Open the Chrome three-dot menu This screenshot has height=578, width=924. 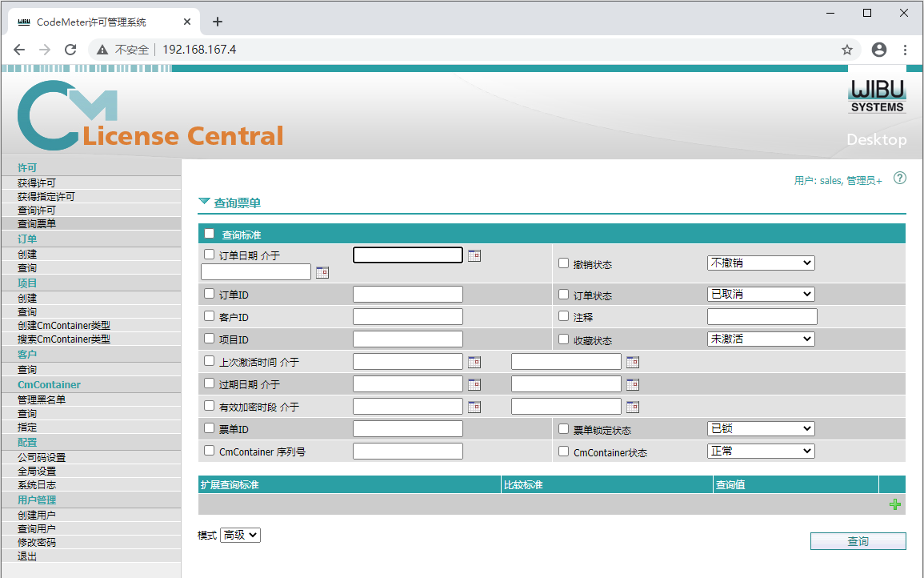(x=905, y=50)
